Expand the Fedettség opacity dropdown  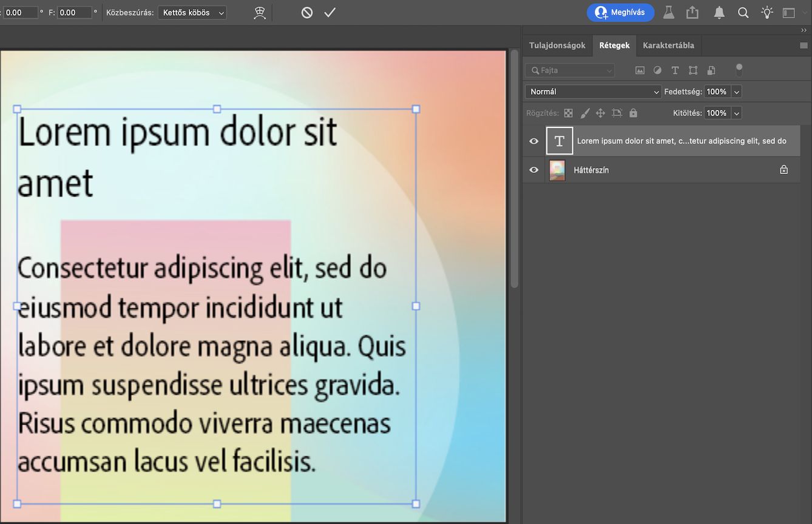[736, 91]
